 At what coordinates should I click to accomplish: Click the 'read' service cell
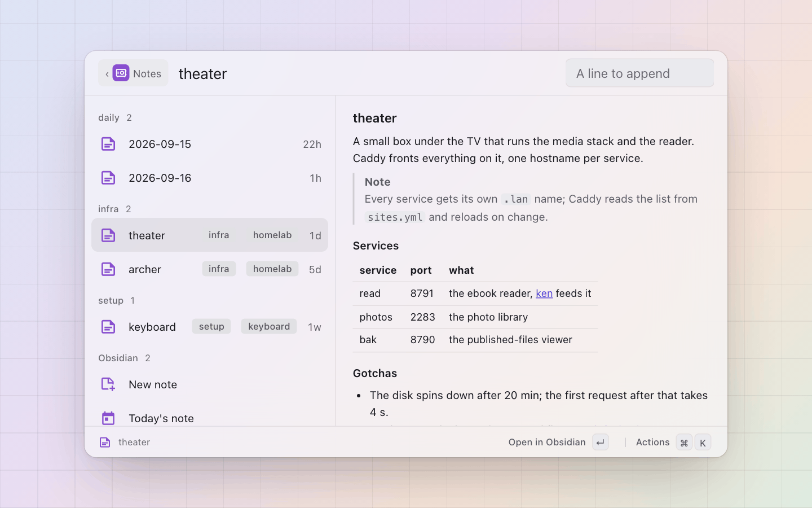pyautogui.click(x=370, y=294)
